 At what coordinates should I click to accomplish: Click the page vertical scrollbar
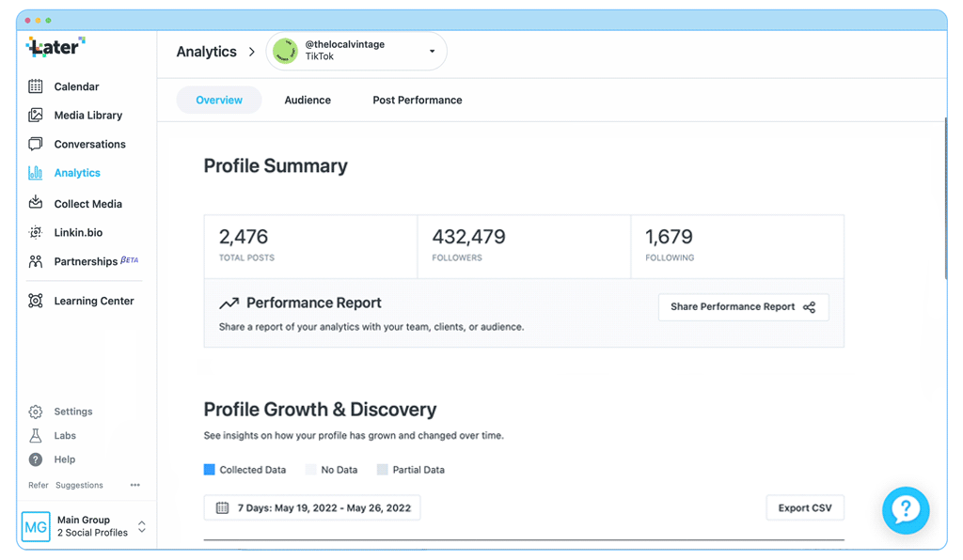pyautogui.click(x=946, y=199)
